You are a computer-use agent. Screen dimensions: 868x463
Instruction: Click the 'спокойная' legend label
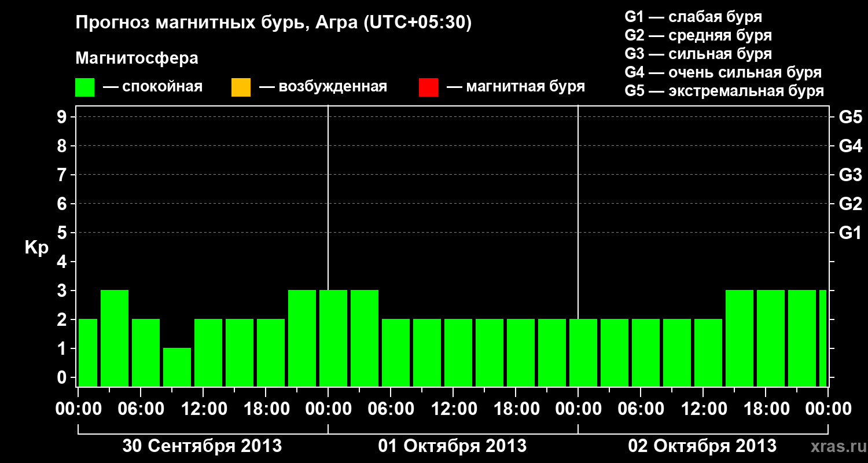163,87
